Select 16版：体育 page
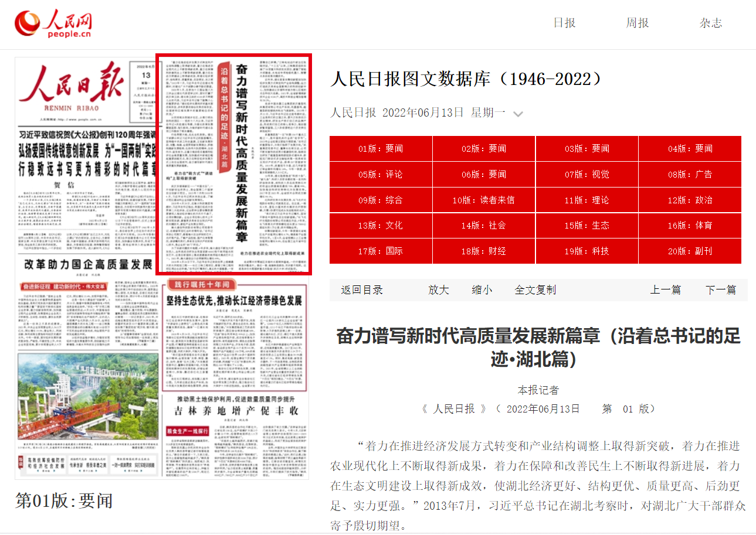Viewport: 756px width, 535px height. 690,226
